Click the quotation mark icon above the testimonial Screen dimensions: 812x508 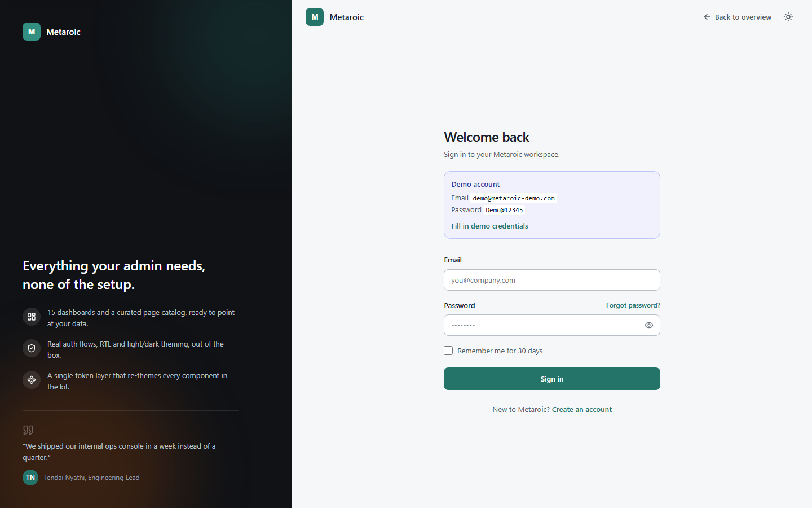(x=28, y=430)
